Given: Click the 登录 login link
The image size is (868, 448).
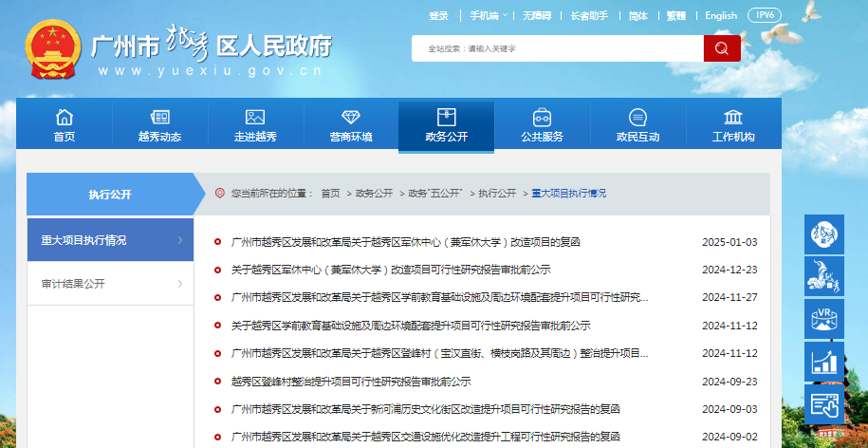Looking at the screenshot, I should tap(438, 15).
